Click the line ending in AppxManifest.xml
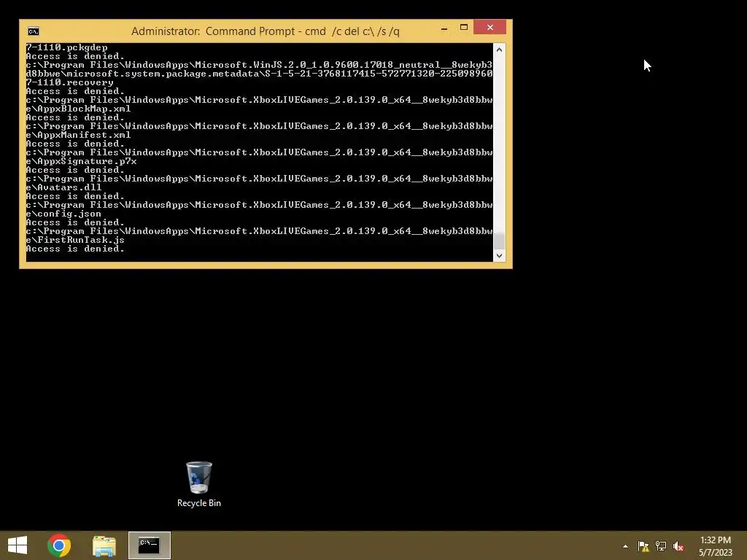 (78, 135)
